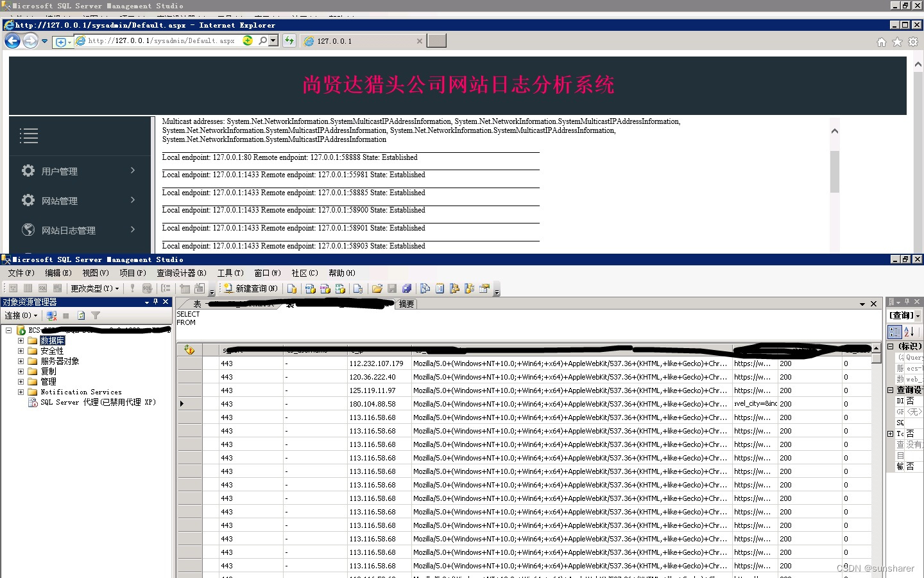Click the Save disk icon in toolbar

392,288
